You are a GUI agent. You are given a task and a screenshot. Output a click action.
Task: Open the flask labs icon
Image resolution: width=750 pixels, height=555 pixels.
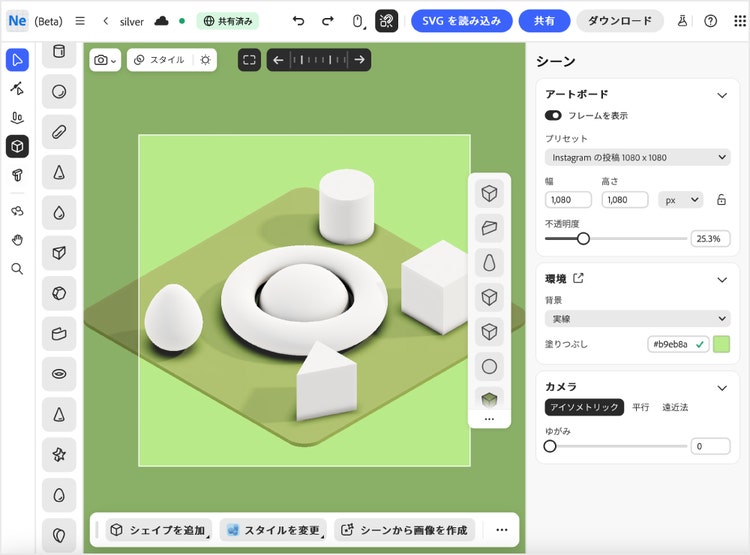click(x=683, y=21)
